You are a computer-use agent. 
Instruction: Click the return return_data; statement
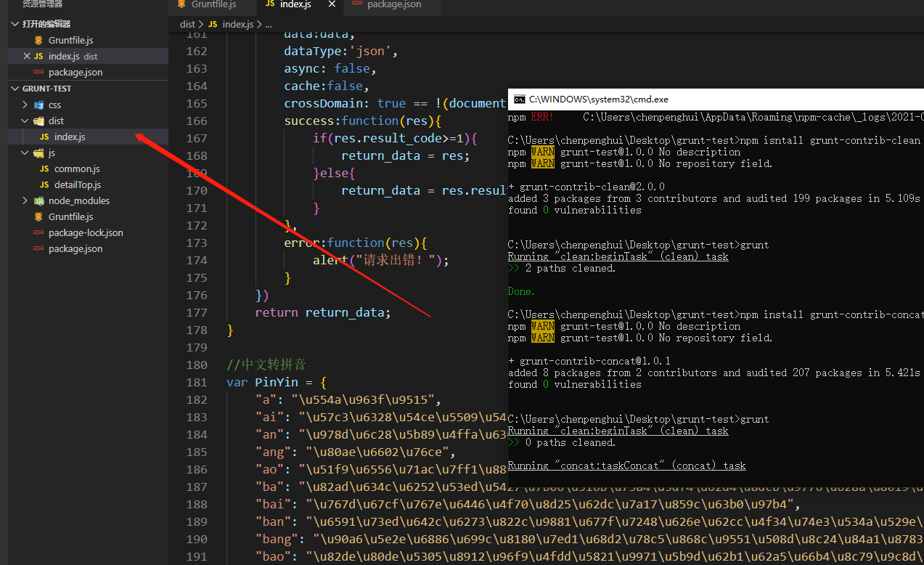tap(323, 312)
